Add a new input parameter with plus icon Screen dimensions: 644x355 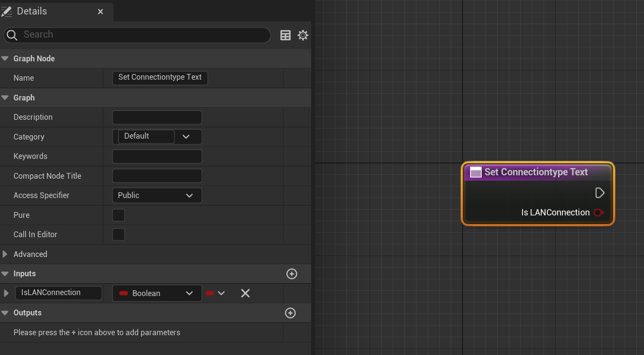(292, 274)
